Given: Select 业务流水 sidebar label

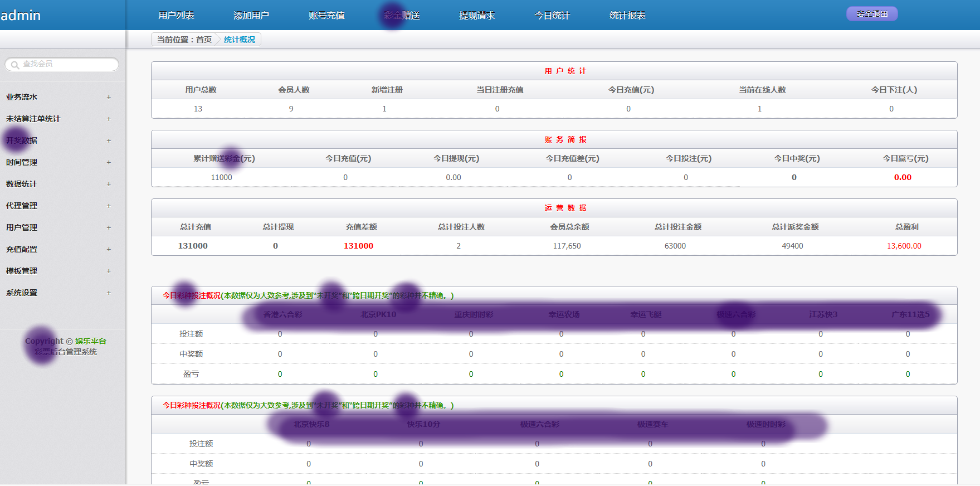Looking at the screenshot, I should (x=22, y=97).
